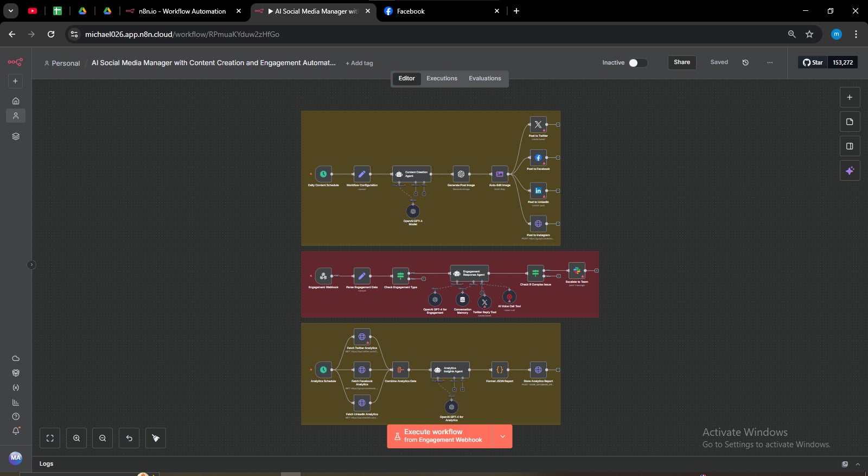
Task: Open the Analytics Insights Agent node
Action: pyautogui.click(x=450, y=370)
